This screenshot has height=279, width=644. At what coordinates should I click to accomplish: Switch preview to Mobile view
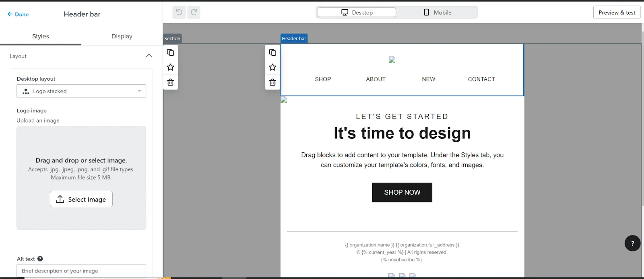tap(437, 12)
